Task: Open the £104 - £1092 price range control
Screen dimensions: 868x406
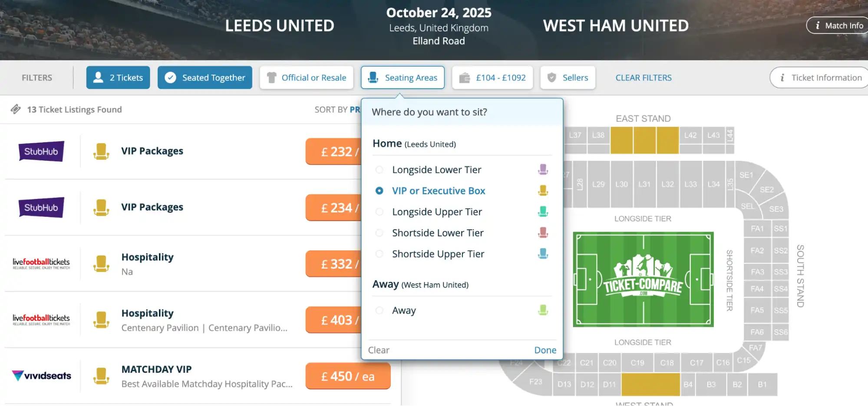Action: [492, 77]
